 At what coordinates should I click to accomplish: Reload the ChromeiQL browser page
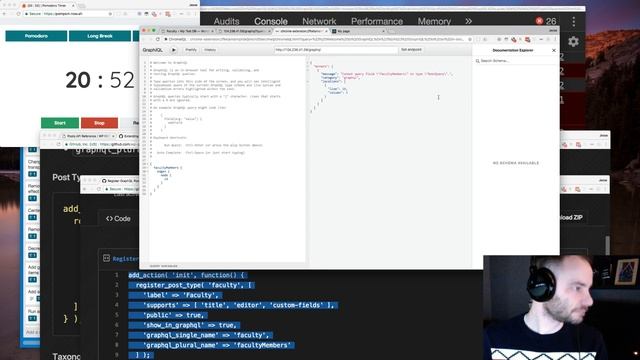point(157,39)
